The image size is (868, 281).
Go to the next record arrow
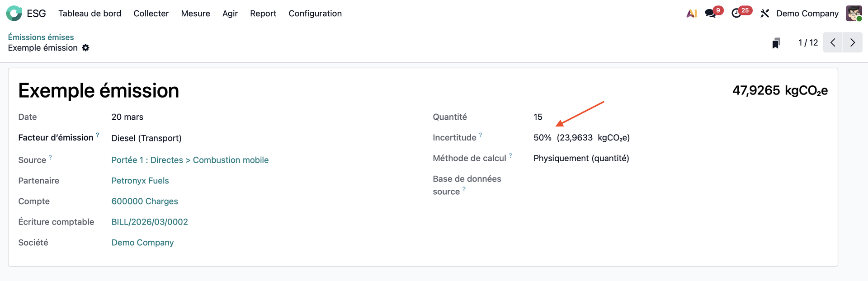853,42
